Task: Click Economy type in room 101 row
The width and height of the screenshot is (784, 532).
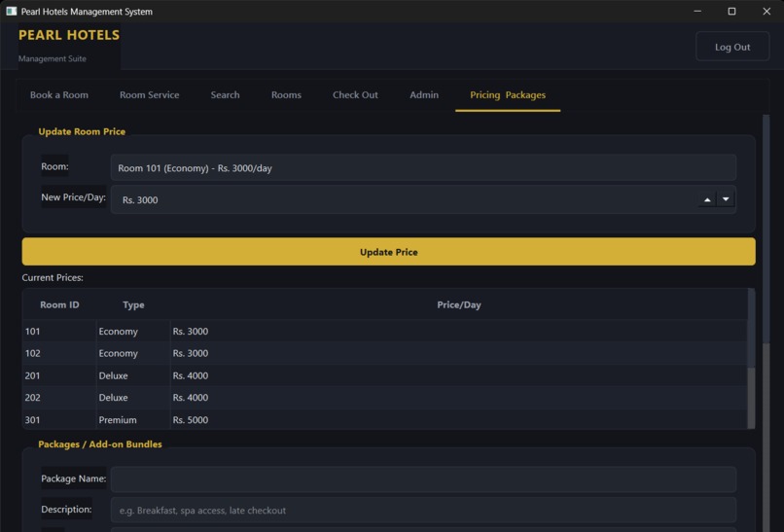Action: 133,332
